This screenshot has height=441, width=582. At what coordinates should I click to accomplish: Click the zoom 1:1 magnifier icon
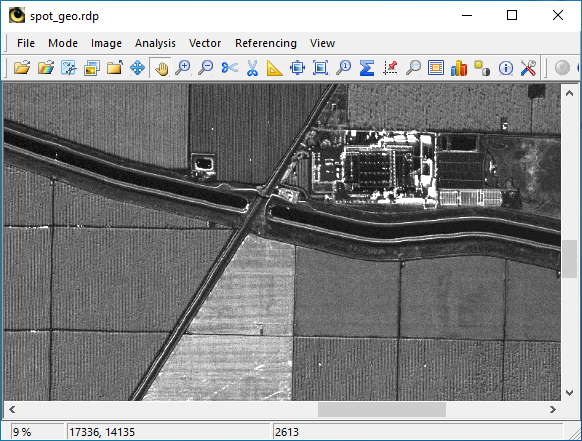(x=344, y=68)
